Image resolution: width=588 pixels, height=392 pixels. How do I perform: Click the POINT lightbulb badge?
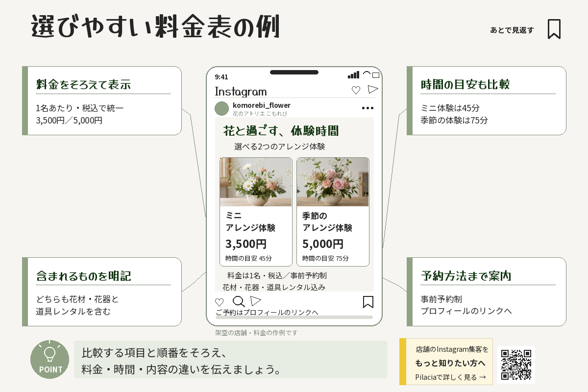pyautogui.click(x=50, y=359)
